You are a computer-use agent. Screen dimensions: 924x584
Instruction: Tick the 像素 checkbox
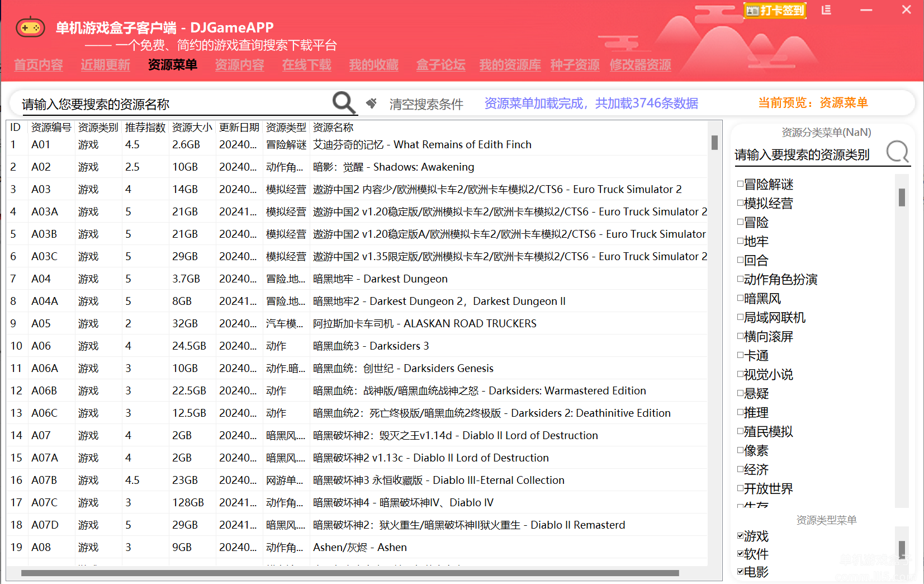click(740, 450)
